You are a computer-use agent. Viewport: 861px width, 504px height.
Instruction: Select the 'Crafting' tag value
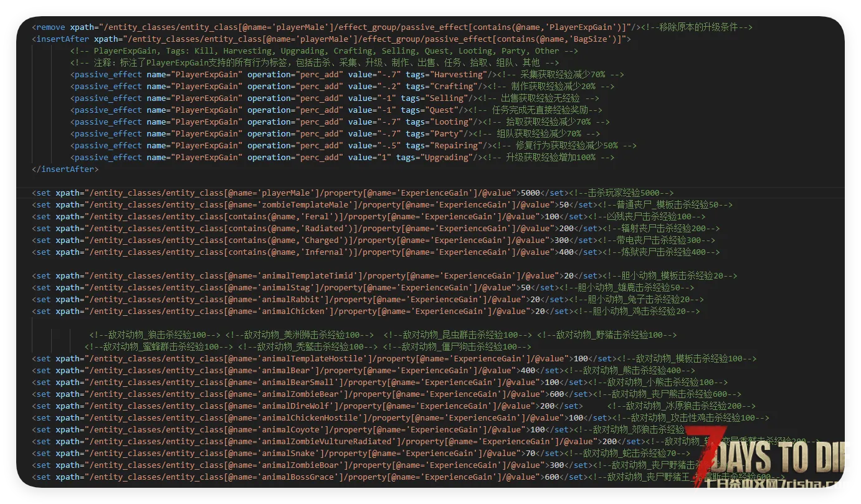click(x=454, y=87)
